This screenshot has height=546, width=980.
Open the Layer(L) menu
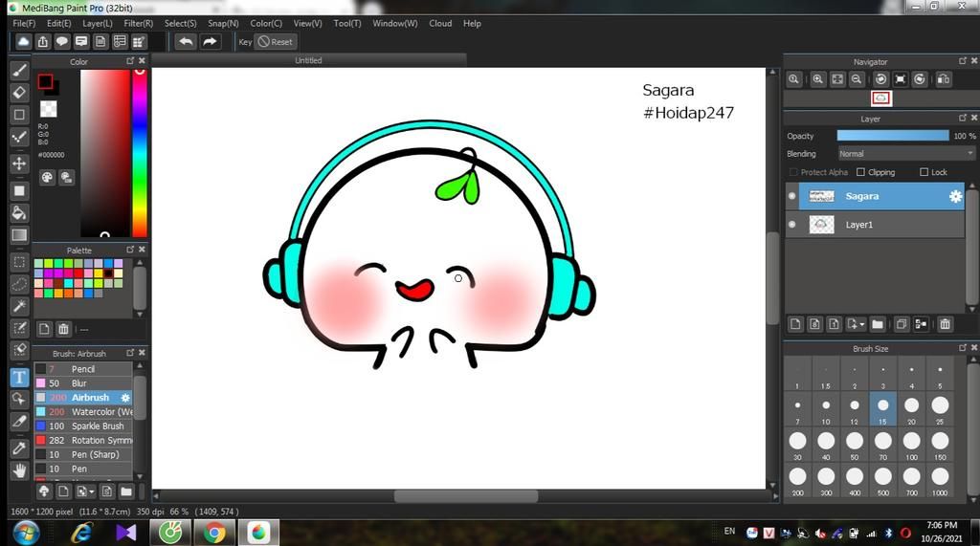[98, 23]
